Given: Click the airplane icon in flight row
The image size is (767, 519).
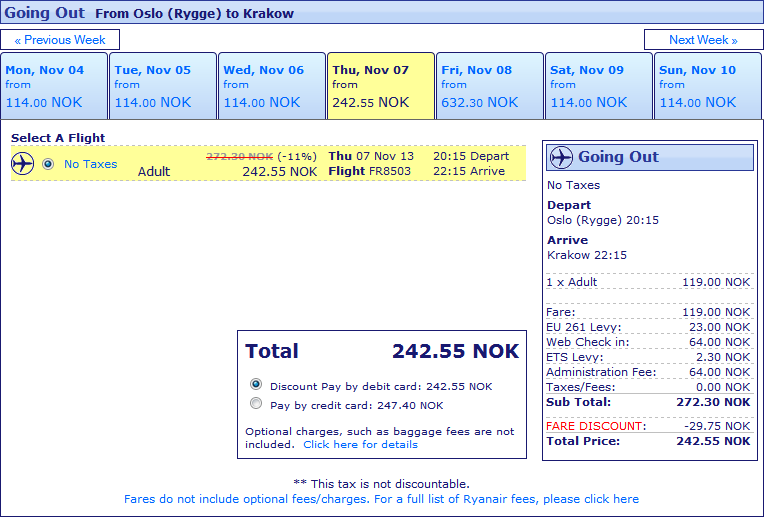Looking at the screenshot, I should [23, 163].
